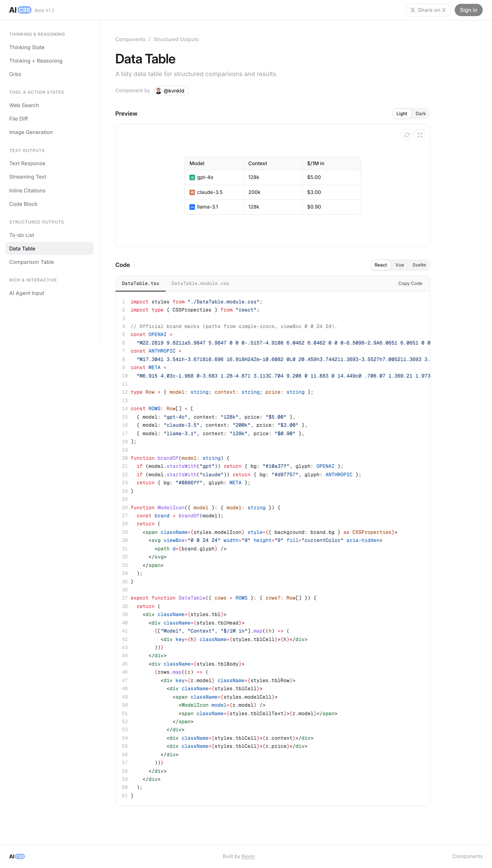Click the AI CSS logo in header
This screenshot has width=492, height=868.
[20, 10]
